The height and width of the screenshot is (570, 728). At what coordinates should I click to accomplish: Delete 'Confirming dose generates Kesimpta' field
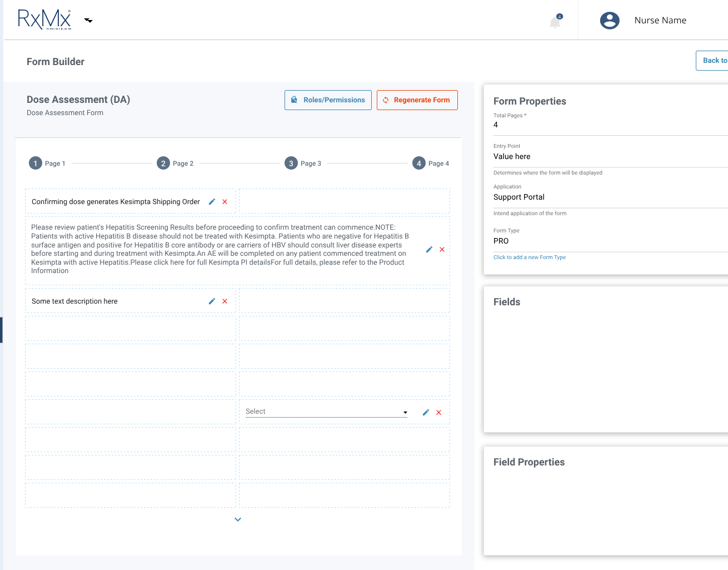click(x=225, y=202)
